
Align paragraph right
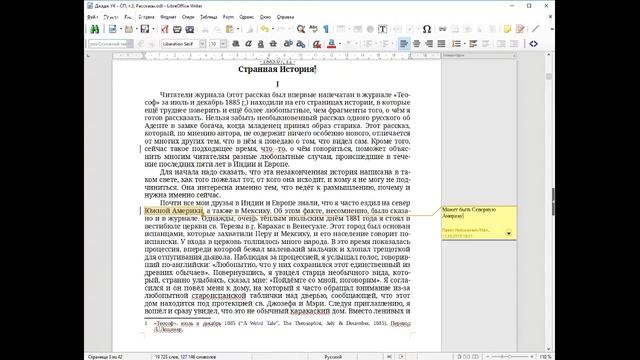pos(429,44)
